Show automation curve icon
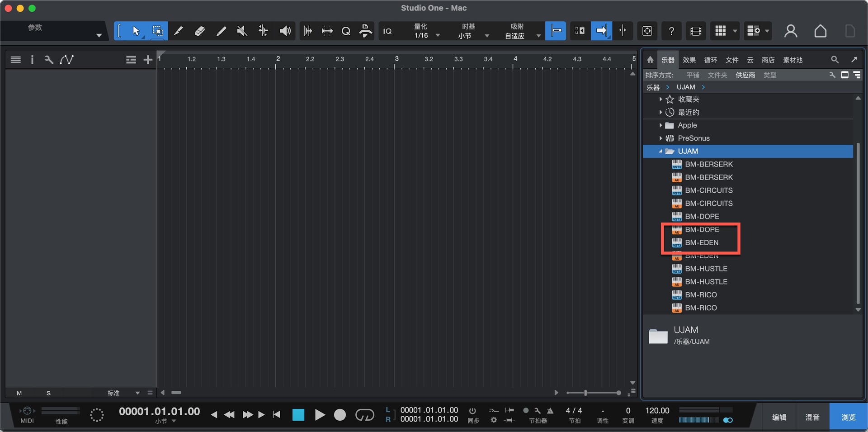The height and width of the screenshot is (432, 868). pyautogui.click(x=66, y=59)
